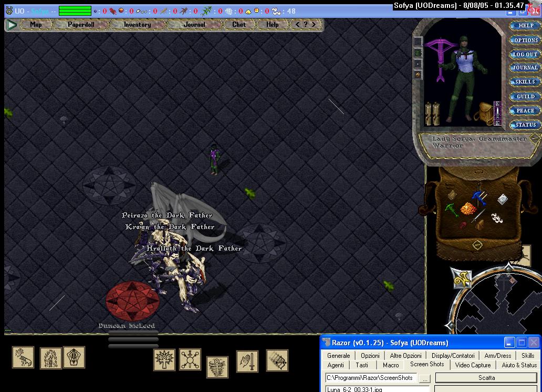
Task: Select the orange ring equipment slot
Action: (x=418, y=75)
